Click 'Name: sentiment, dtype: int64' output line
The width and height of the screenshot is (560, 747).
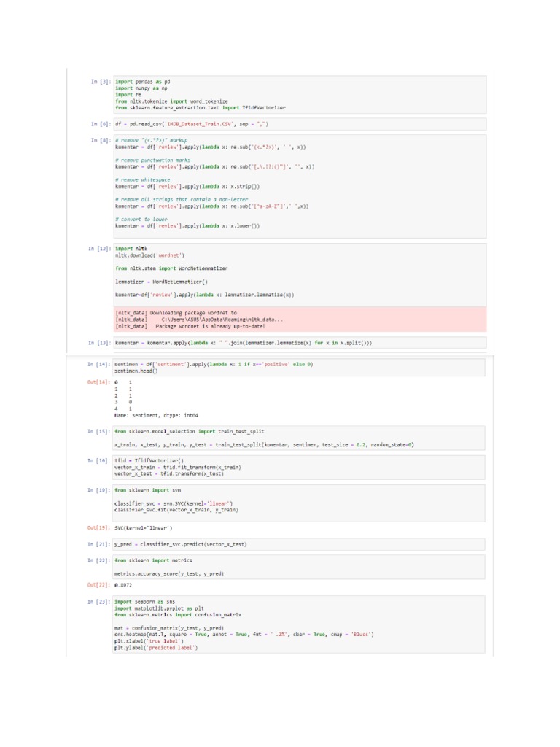click(156, 415)
